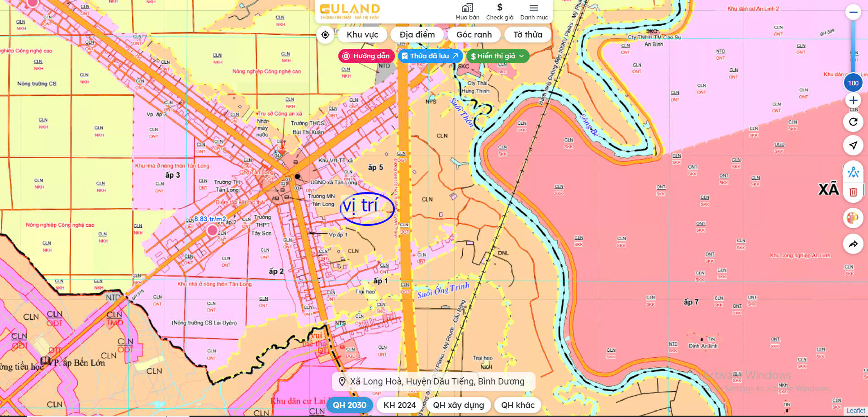Switch to the KH 2024 plan tab

pyautogui.click(x=399, y=405)
